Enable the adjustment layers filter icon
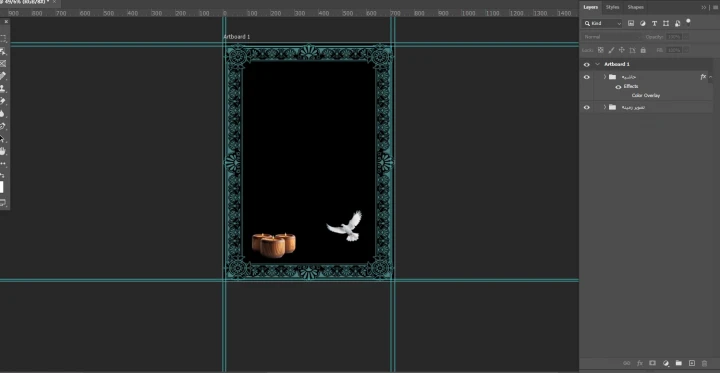This screenshot has height=373, width=720. click(x=642, y=23)
